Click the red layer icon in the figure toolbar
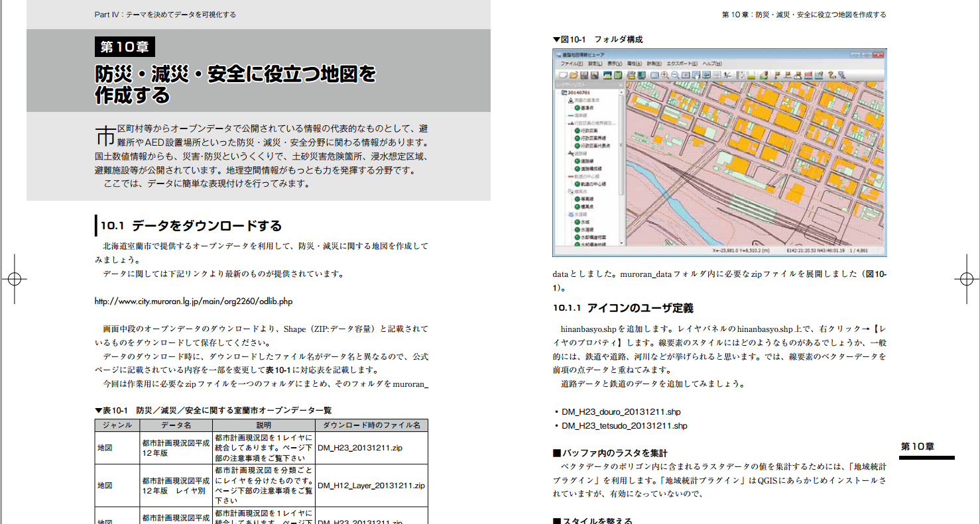 pyautogui.click(x=808, y=75)
